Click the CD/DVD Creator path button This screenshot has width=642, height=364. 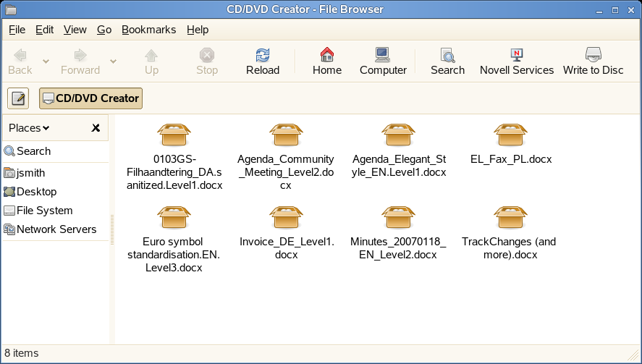coord(91,98)
